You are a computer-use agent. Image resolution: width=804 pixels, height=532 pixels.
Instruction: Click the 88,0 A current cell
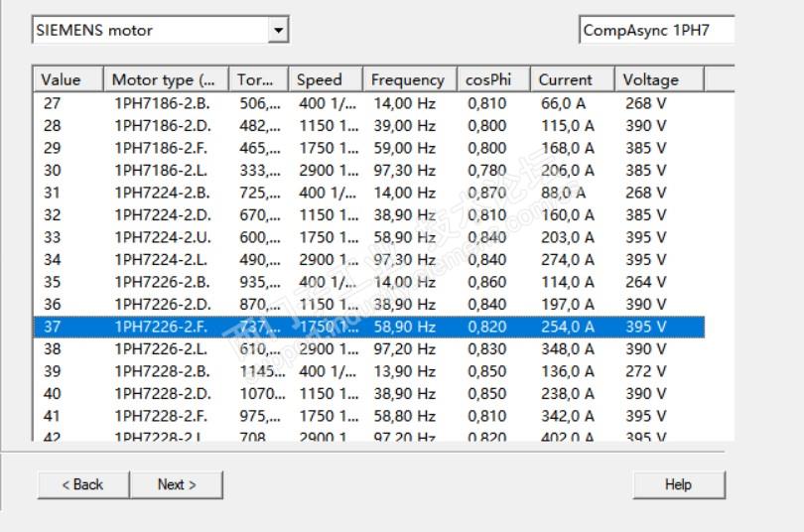564,193
